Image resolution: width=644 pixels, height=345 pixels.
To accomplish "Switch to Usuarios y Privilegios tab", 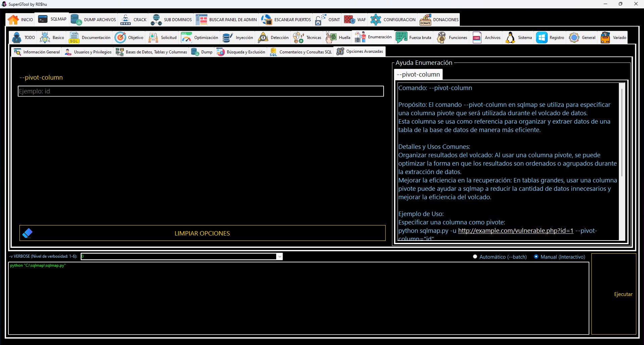I will 88,52.
